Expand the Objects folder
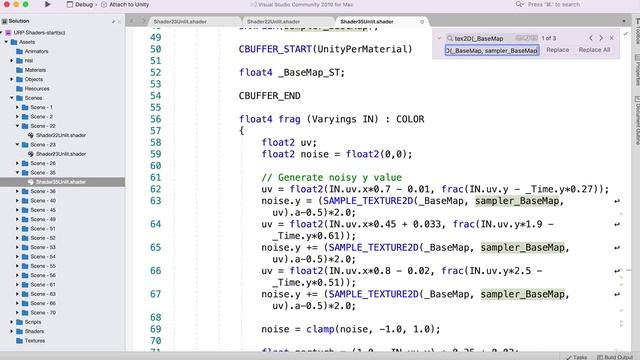This screenshot has height=360, width=640. click(12, 80)
